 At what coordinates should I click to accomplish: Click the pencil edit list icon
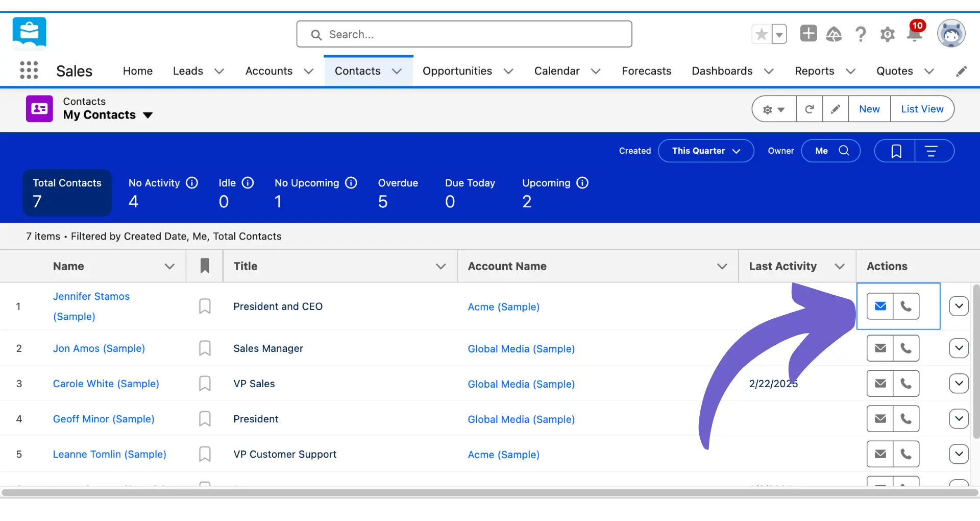tap(836, 109)
